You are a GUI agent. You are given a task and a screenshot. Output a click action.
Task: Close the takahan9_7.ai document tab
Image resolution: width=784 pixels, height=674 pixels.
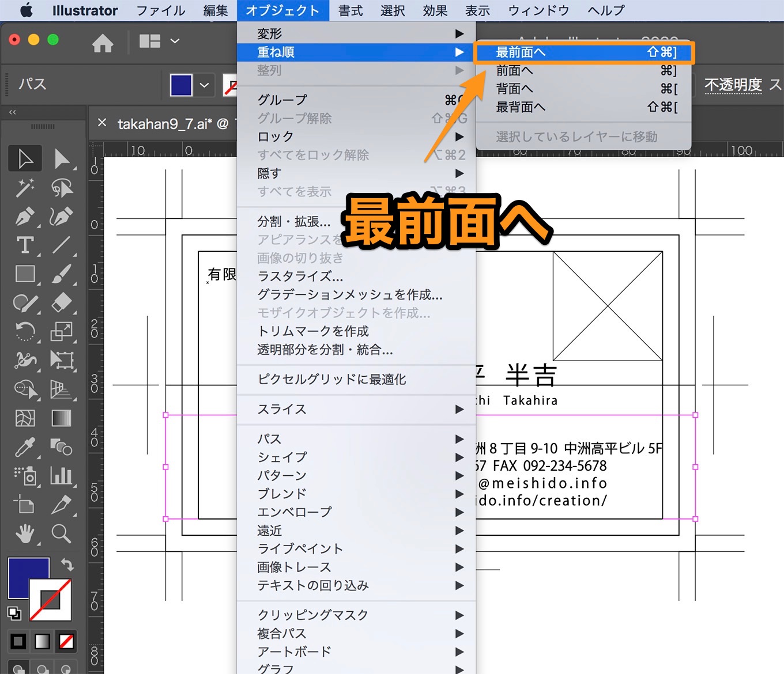[102, 123]
